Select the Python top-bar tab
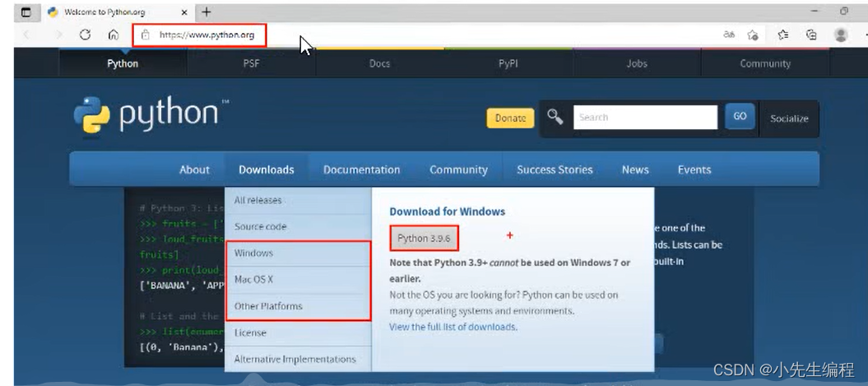 (123, 63)
